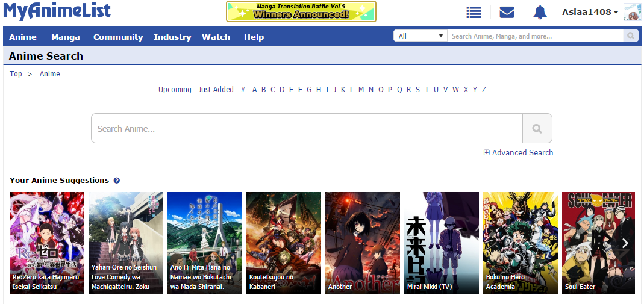Filter anime by letter K
The image size is (644, 304).
(343, 90)
